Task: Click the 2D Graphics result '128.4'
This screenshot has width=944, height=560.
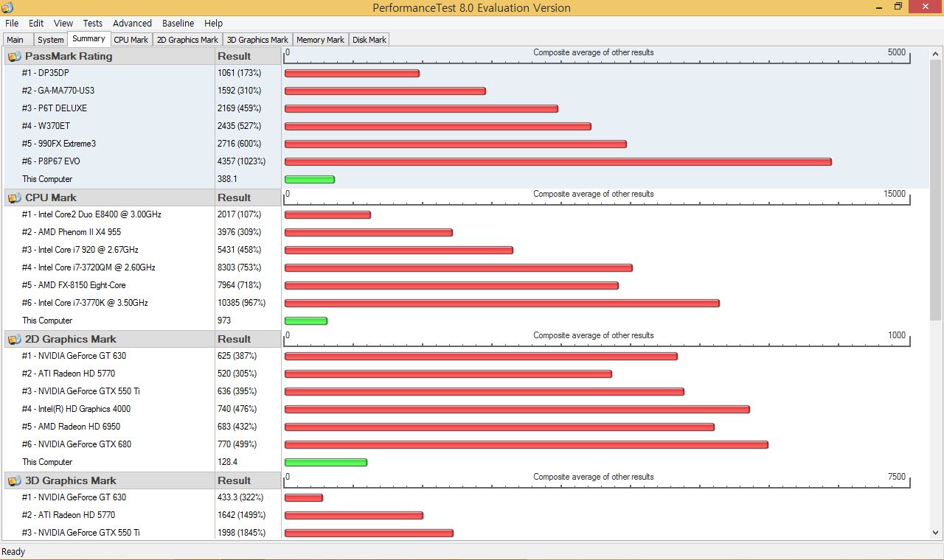Action: (x=227, y=462)
